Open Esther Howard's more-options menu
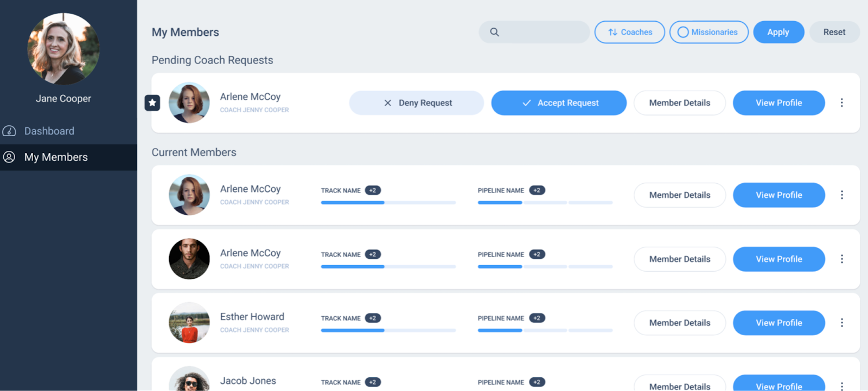Viewport: 868px width, 391px height. (x=842, y=323)
